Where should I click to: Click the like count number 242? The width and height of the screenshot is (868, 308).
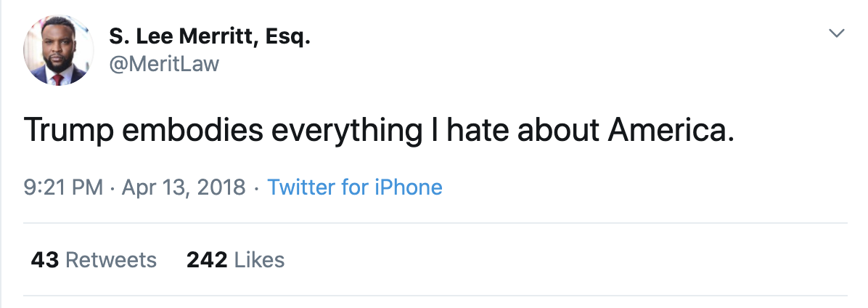(x=207, y=260)
